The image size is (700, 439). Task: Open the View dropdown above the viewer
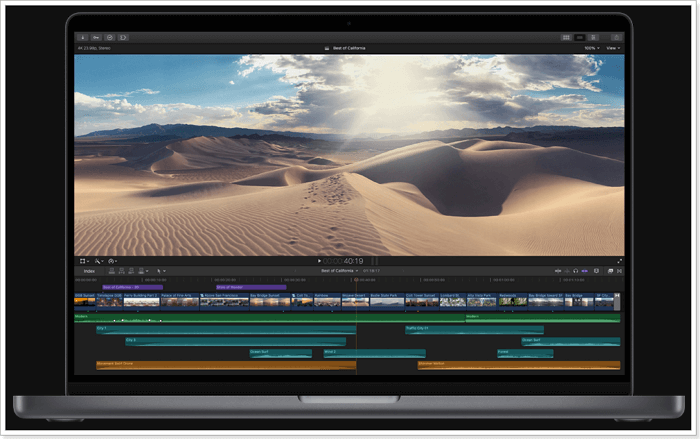[x=612, y=48]
